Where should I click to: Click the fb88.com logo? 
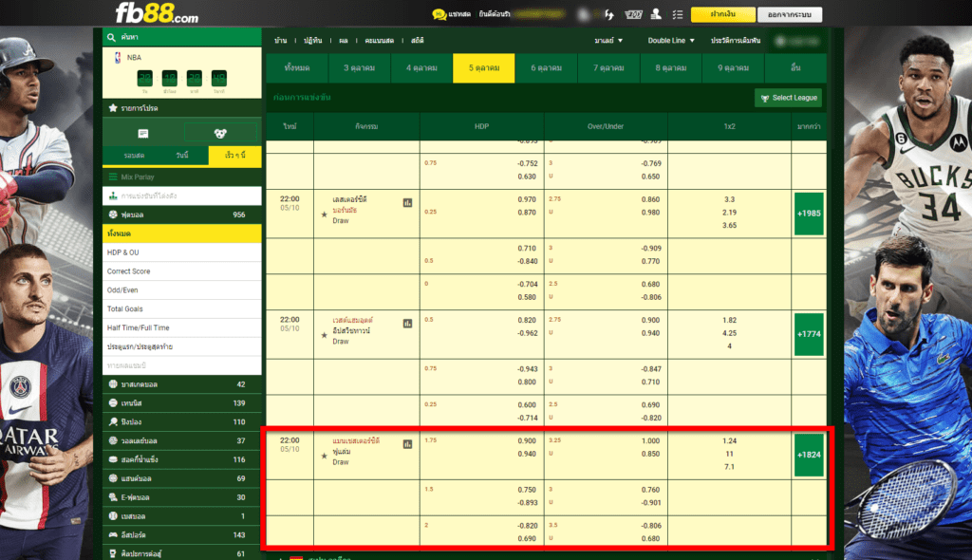tap(157, 13)
